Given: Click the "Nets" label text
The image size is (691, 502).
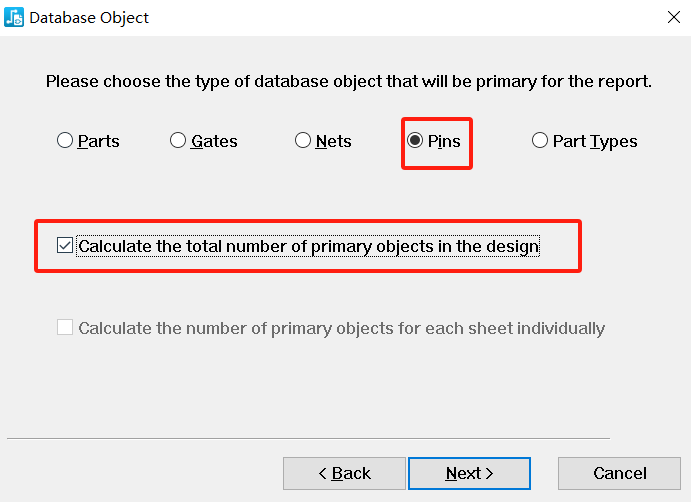Looking at the screenshot, I should 334,141.
